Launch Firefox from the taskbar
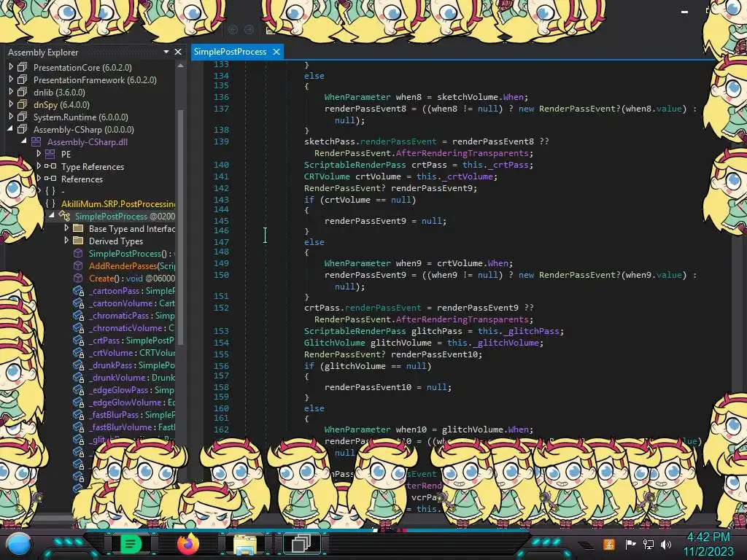The height and width of the screenshot is (560, 747). 187,544
